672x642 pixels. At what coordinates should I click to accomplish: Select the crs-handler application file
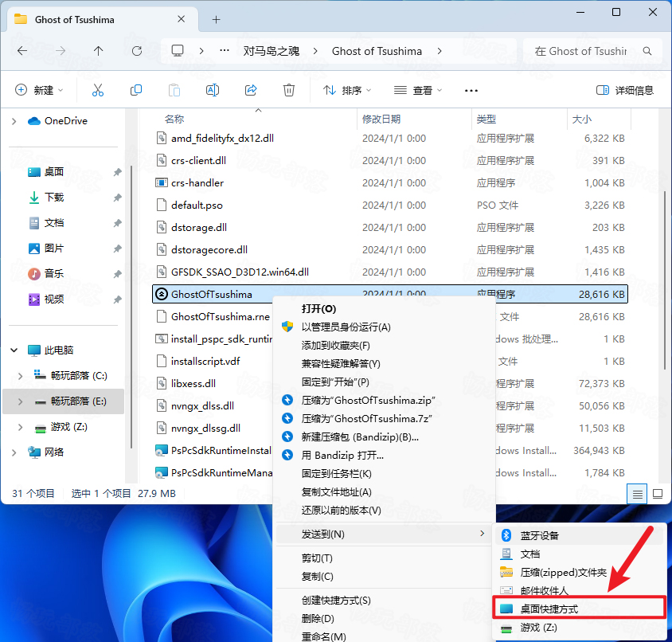click(197, 183)
